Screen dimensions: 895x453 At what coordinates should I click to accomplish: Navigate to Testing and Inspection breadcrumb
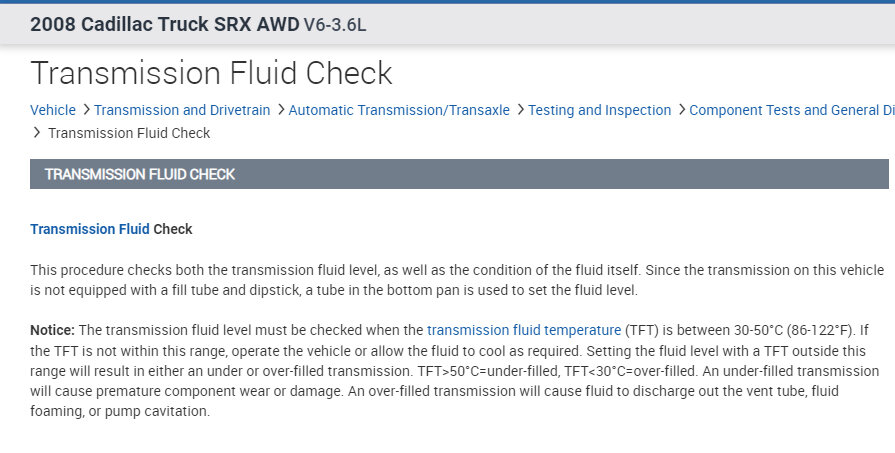click(x=600, y=110)
